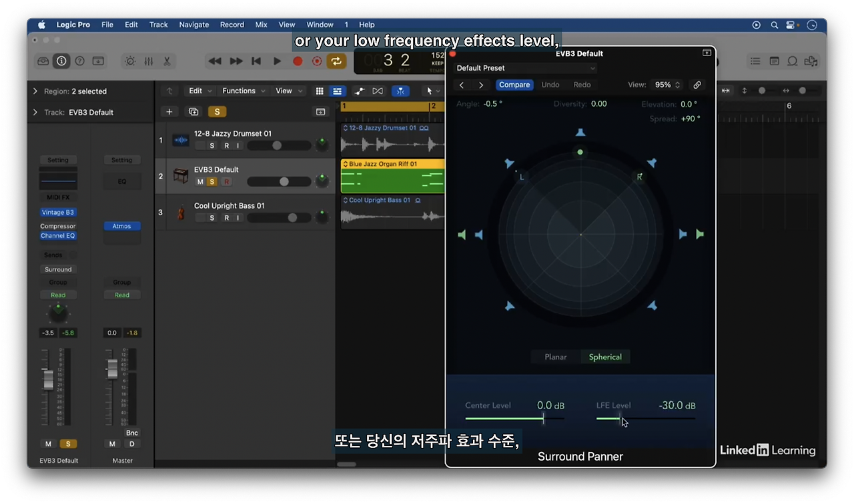
Task: Adjust the Center Level slider
Action: [x=514, y=419]
